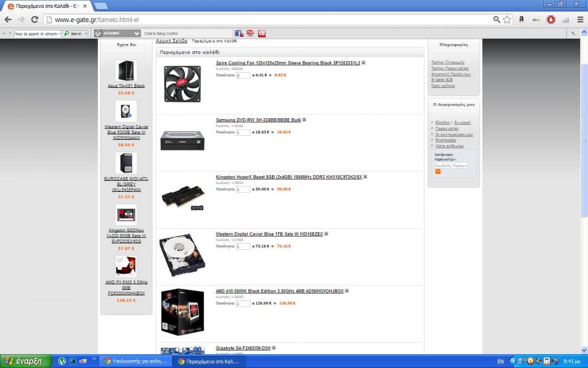588x368 pixels.
Task: Click the grey bar-chart extension icon
Action: coord(565,20)
